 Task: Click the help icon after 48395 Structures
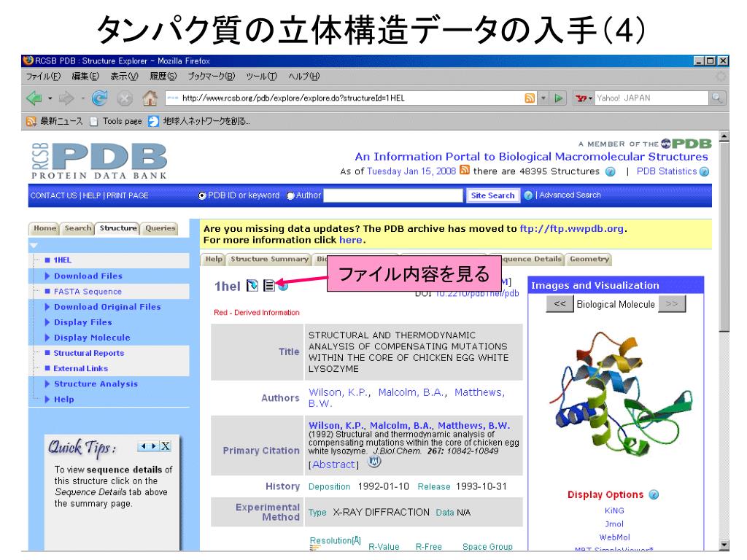pyautogui.click(x=610, y=171)
